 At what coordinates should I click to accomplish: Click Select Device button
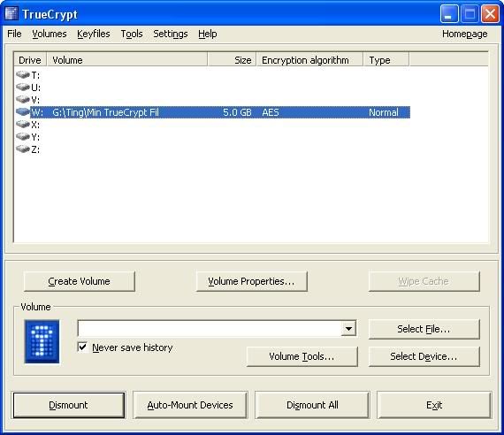[x=424, y=356]
